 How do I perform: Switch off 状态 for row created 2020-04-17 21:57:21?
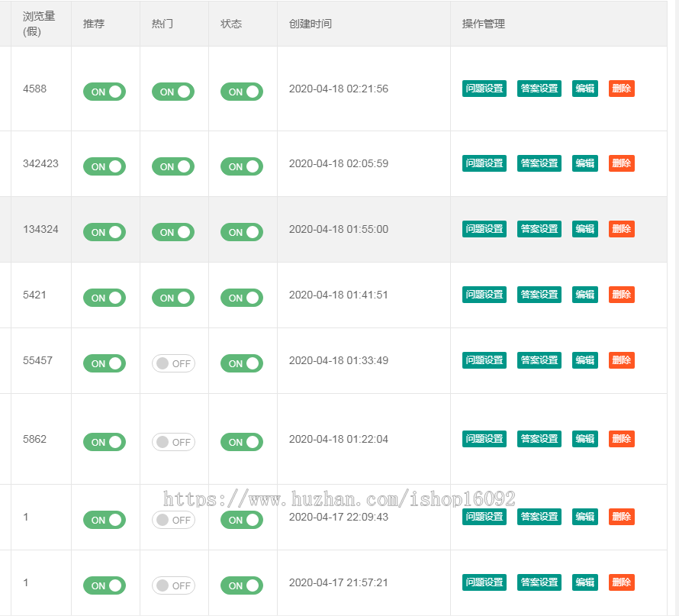click(x=241, y=585)
